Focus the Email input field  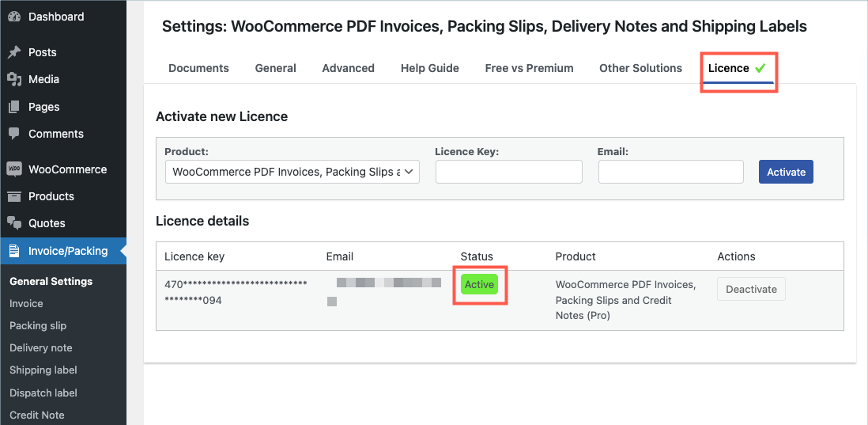[x=670, y=172]
